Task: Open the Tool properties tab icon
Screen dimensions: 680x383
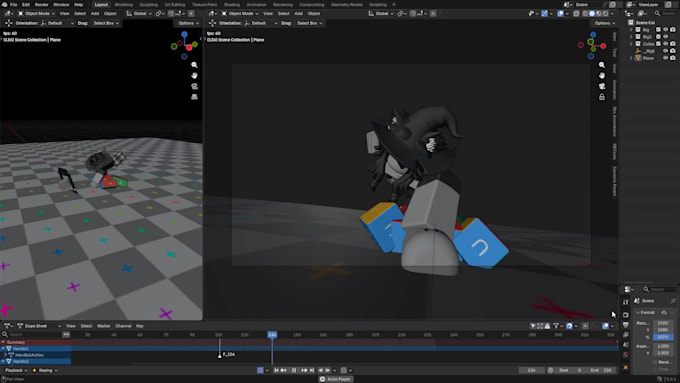Action: [x=626, y=302]
